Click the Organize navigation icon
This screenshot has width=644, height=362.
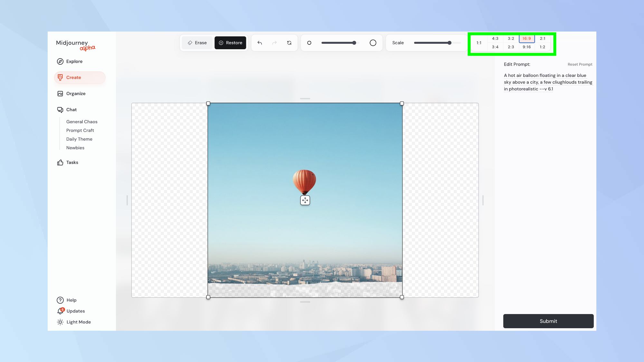(60, 93)
